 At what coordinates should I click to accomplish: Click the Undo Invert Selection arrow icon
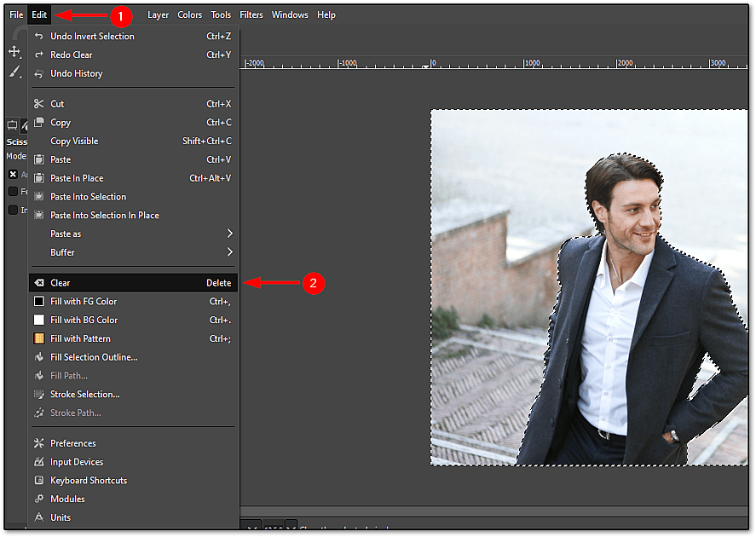(x=39, y=36)
